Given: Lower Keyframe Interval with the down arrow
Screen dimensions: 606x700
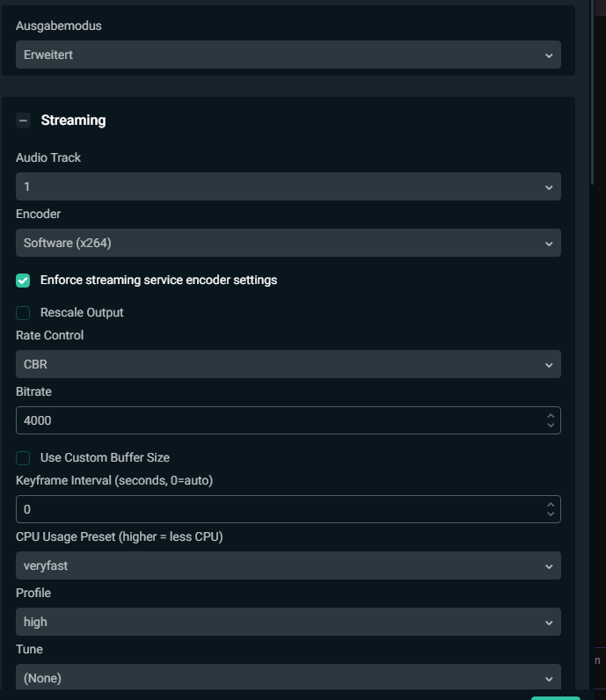Looking at the screenshot, I should tap(551, 514).
